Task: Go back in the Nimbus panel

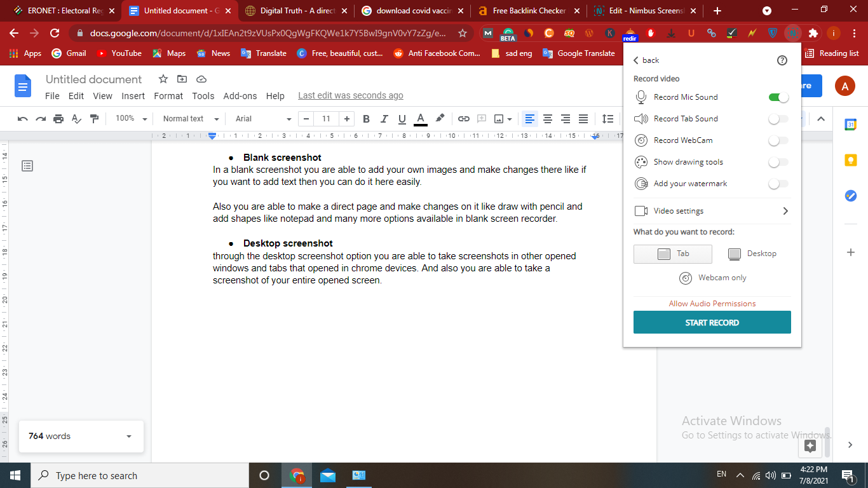Action: click(646, 60)
